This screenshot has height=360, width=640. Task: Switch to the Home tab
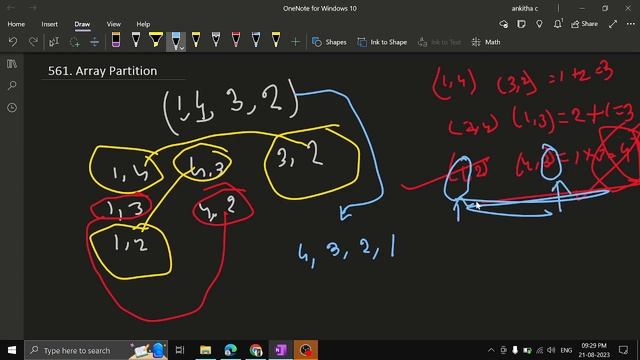click(x=16, y=24)
